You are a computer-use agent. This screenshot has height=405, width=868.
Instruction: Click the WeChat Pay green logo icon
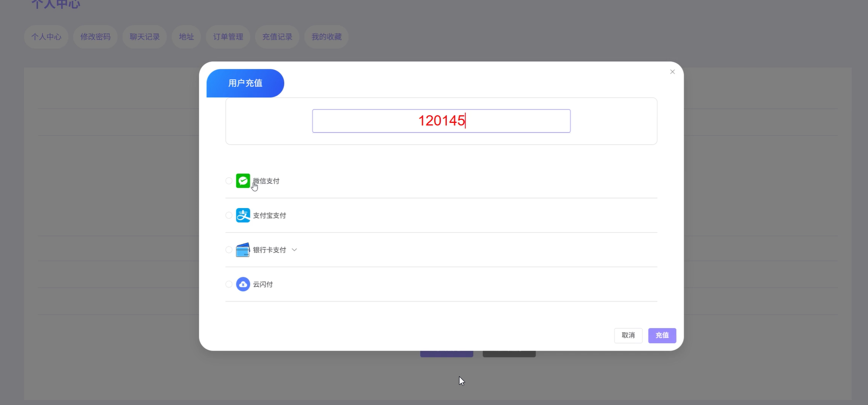[x=243, y=181]
